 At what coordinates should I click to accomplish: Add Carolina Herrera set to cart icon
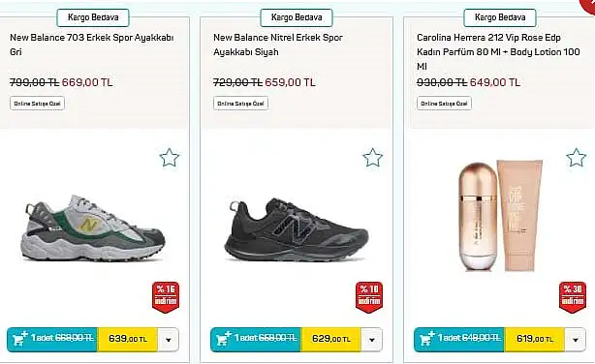(426, 338)
